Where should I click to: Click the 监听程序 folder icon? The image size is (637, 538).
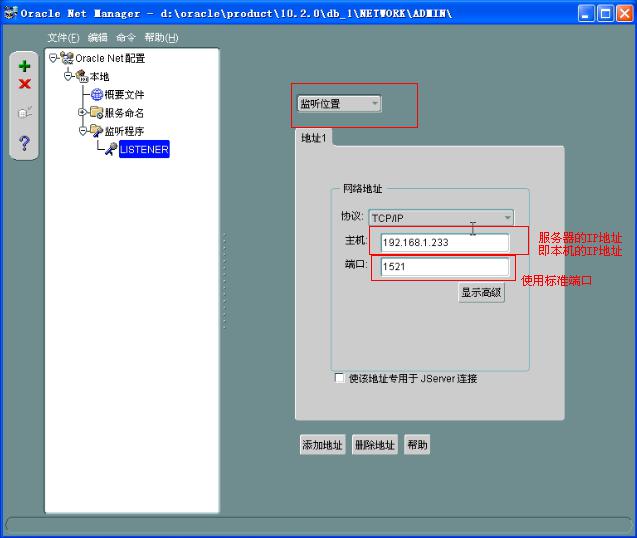point(97,131)
